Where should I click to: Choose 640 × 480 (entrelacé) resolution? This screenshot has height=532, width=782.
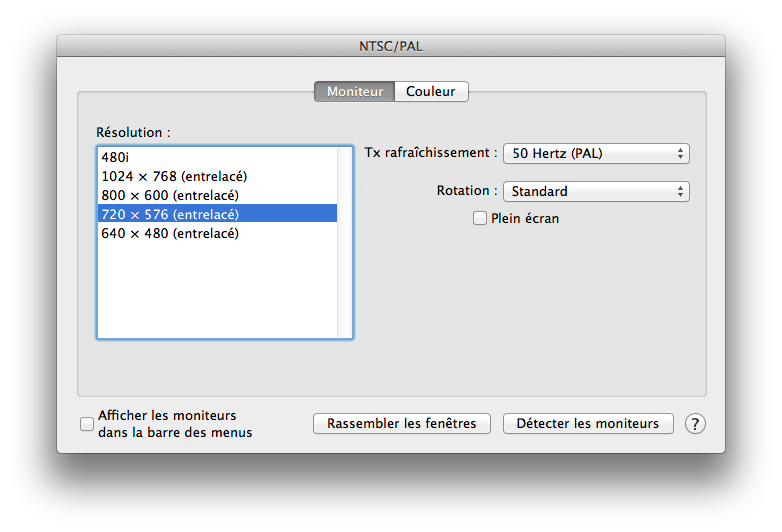(170, 233)
